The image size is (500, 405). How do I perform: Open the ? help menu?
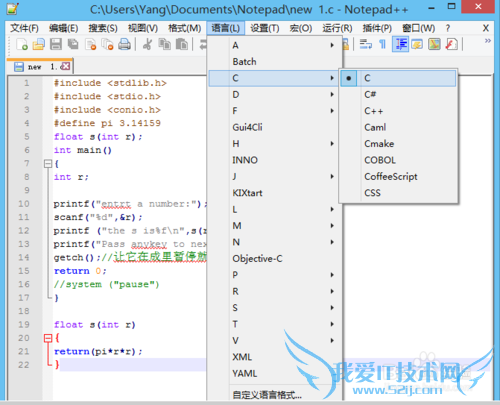pos(448,28)
